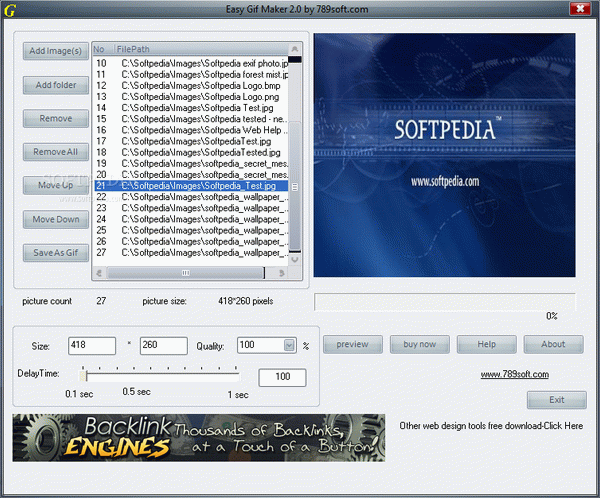Click the height size field showing 260

pyautogui.click(x=163, y=345)
